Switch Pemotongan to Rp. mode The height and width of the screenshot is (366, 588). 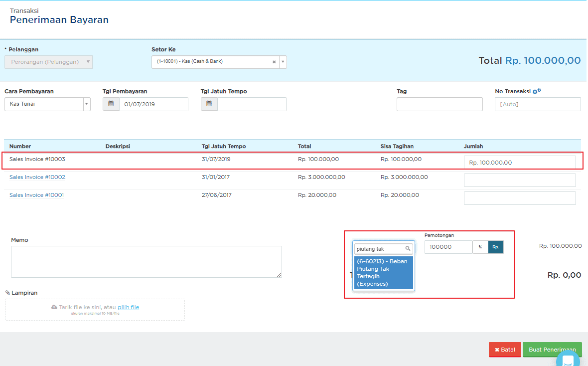(495, 247)
